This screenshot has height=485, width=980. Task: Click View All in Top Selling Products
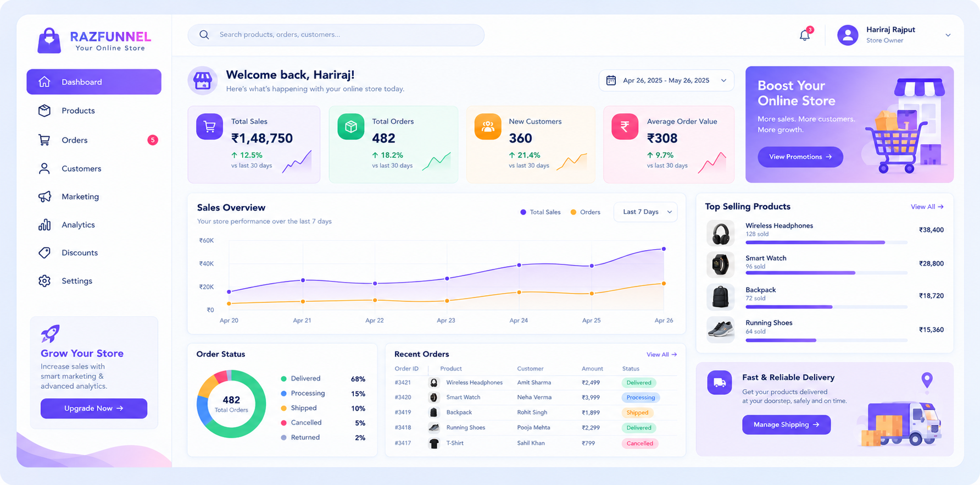[927, 207]
